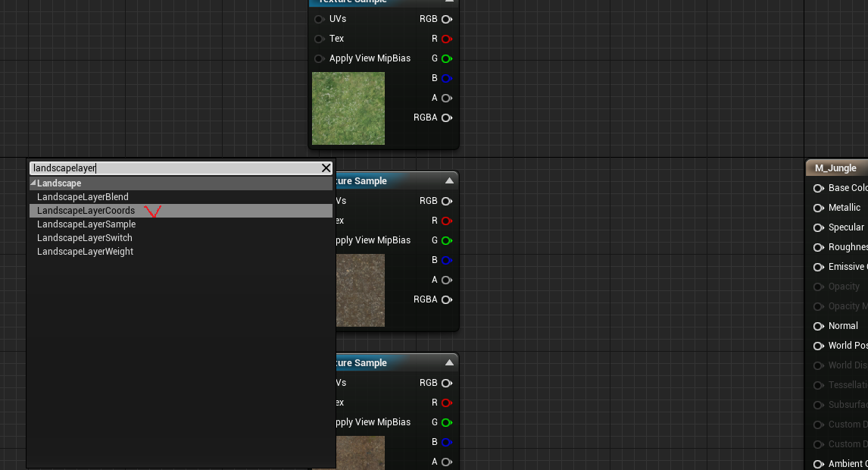Click RGB output pin on grass Texture Sample
The image size is (868, 470).
click(x=447, y=20)
